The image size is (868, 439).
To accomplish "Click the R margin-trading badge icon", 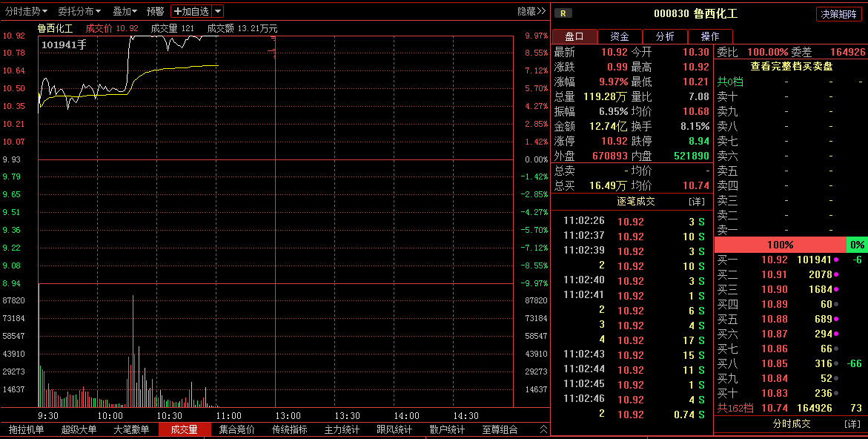I will coord(563,13).
